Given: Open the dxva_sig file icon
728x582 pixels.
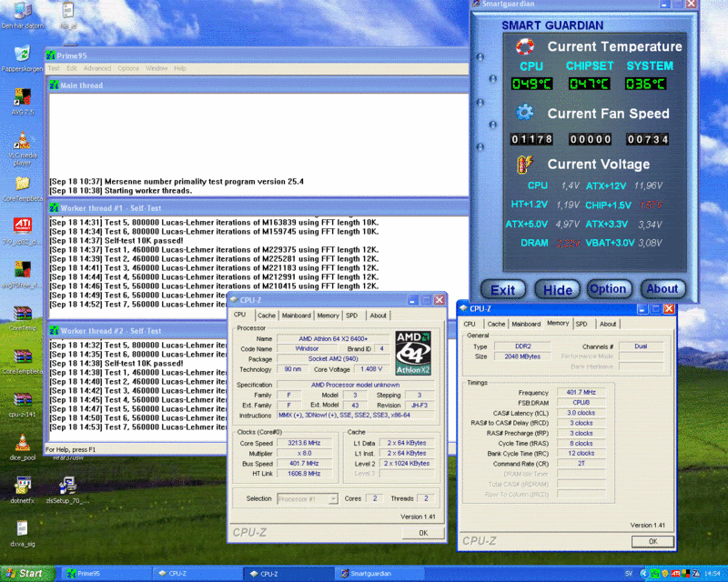Looking at the screenshot, I should [x=22, y=528].
